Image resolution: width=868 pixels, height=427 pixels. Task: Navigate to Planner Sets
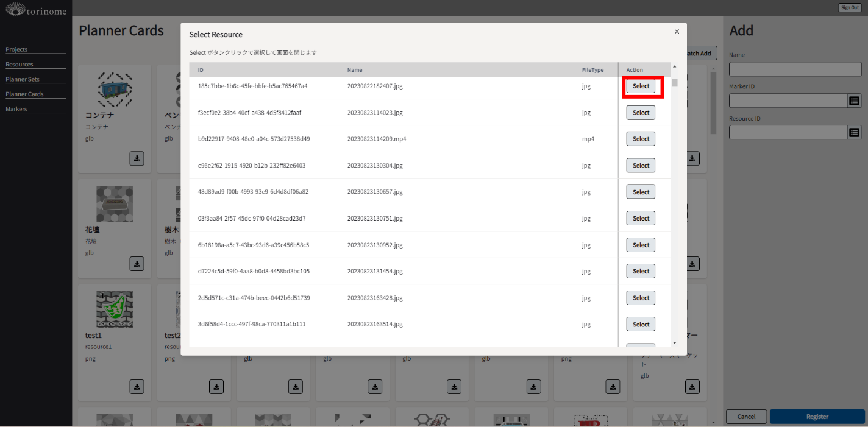tap(22, 79)
